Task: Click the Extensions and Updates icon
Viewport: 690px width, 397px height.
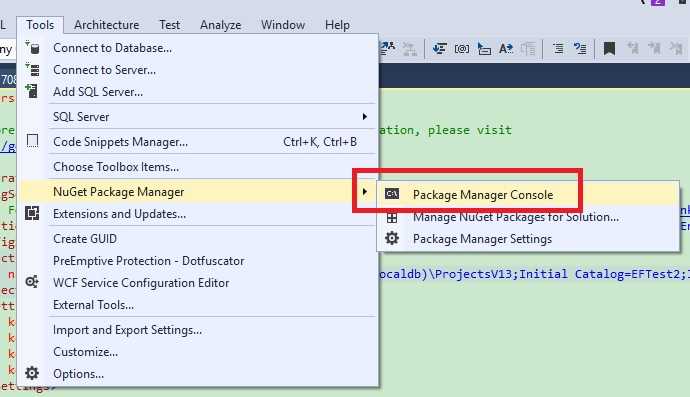Action: pyautogui.click(x=32, y=213)
